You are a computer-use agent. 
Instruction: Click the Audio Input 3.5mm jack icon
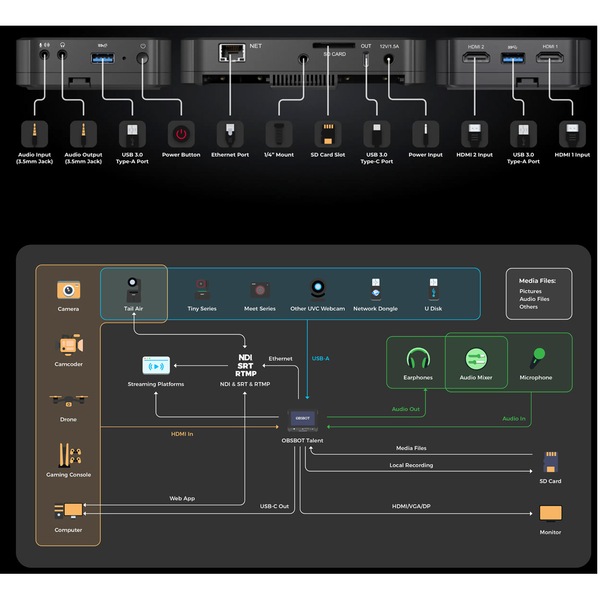point(34,134)
